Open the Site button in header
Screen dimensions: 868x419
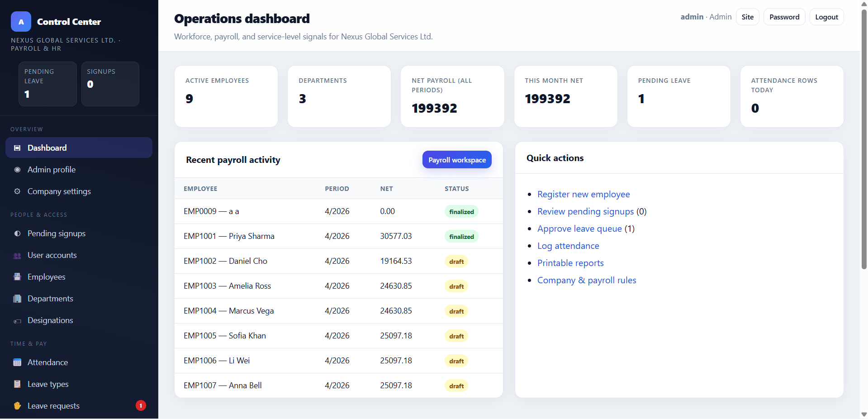pyautogui.click(x=747, y=17)
